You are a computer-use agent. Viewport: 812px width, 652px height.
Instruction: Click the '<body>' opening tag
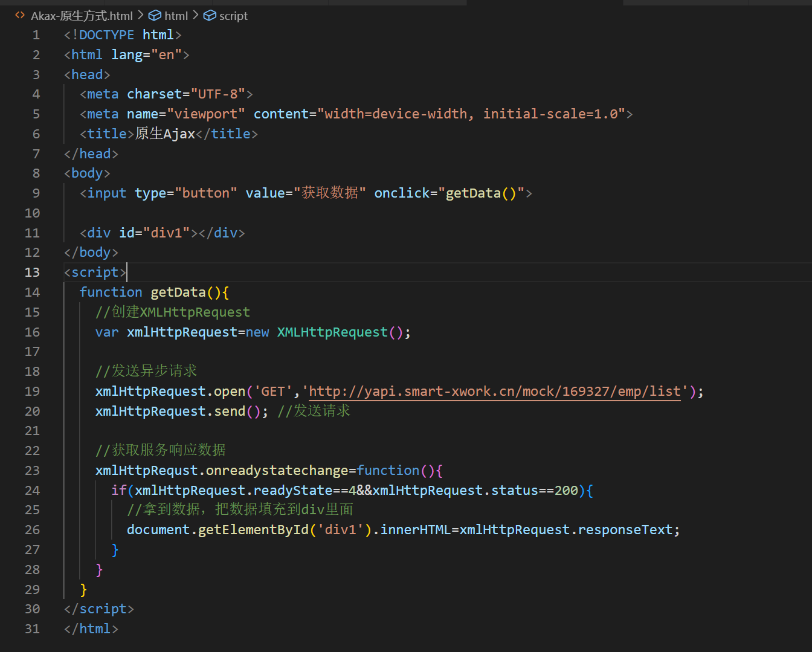[87, 173]
